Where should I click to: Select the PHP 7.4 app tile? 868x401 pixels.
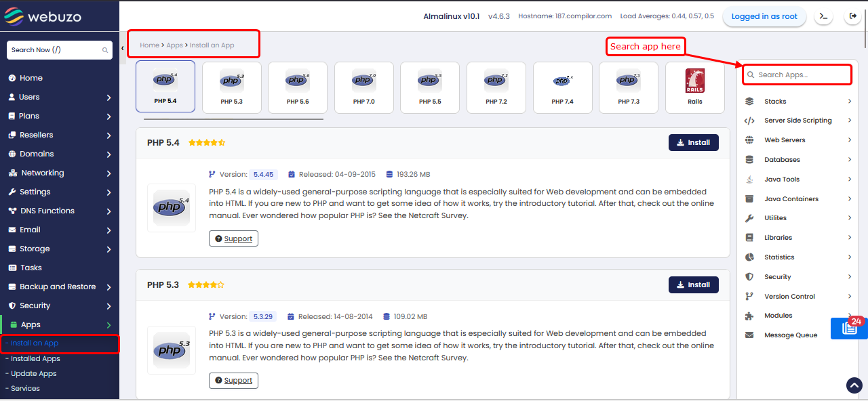562,87
